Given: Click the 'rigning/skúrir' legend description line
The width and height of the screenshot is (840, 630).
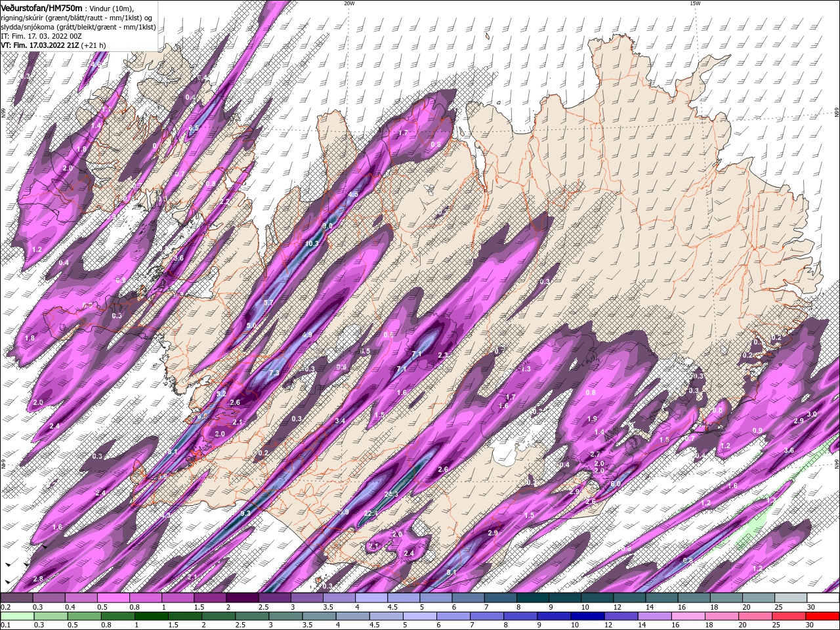Looking at the screenshot, I should click(76, 17).
